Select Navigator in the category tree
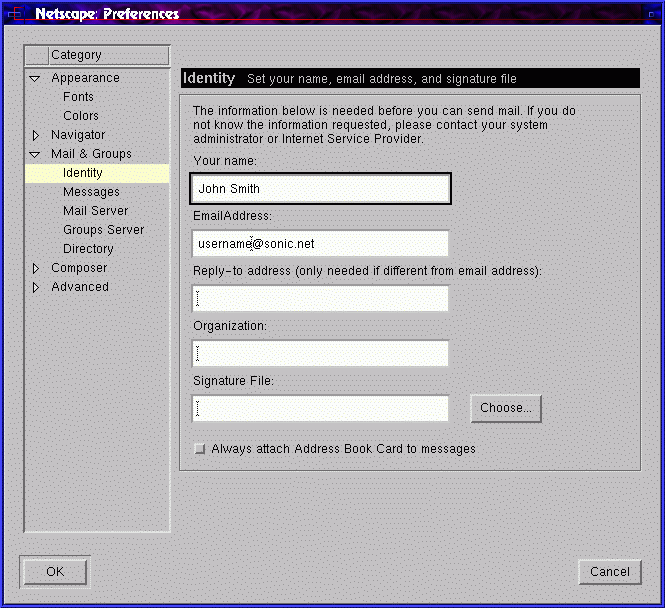 (78, 135)
